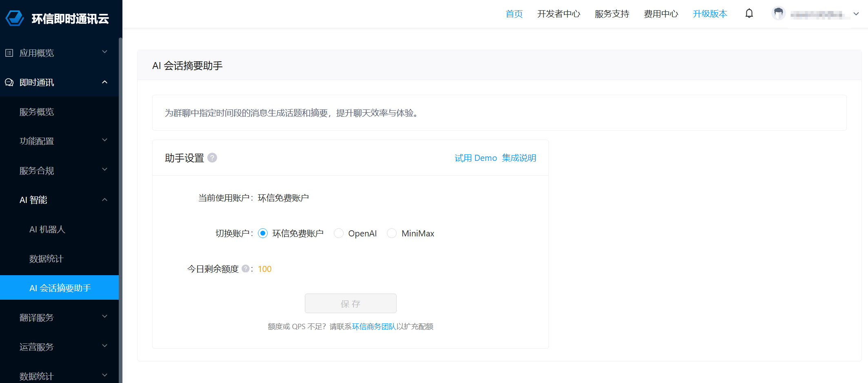Open the 集成说明 link
Image resolution: width=868 pixels, height=383 pixels.
(x=519, y=158)
